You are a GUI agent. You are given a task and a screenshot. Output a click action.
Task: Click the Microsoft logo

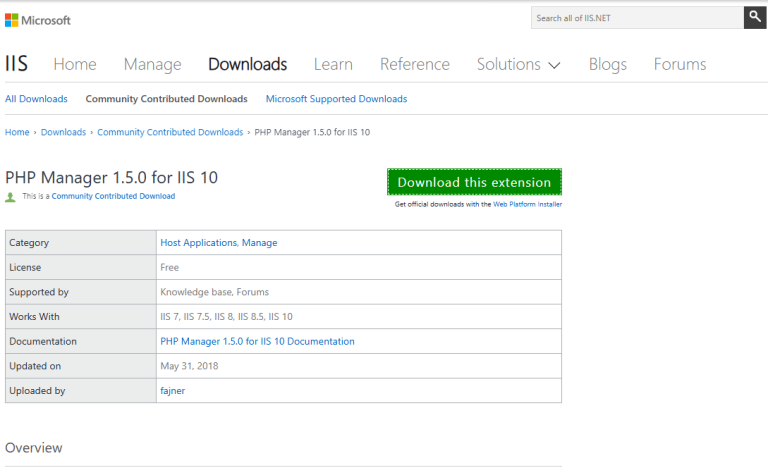point(38,20)
